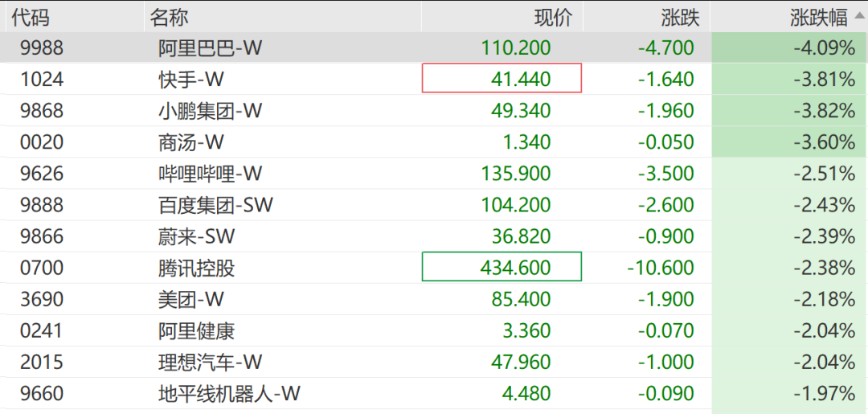Click the red-outlined price 41.440
The width and height of the screenshot is (868, 414).
click(x=502, y=78)
